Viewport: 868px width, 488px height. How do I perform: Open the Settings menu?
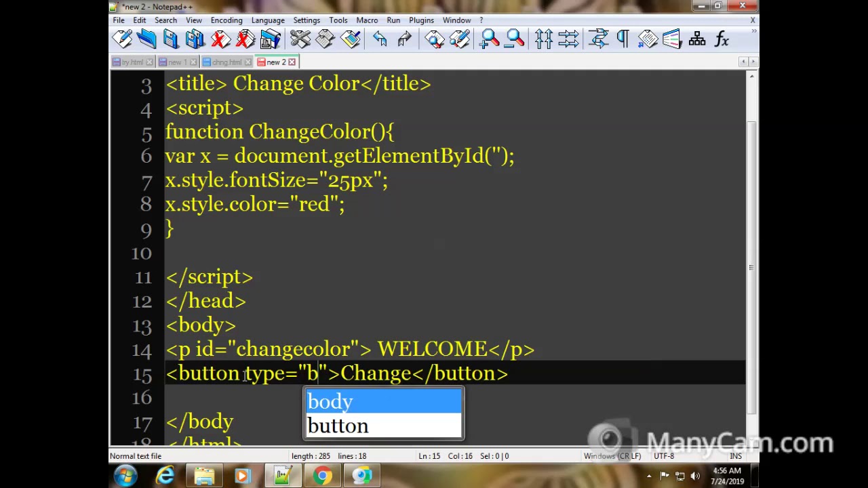(307, 20)
